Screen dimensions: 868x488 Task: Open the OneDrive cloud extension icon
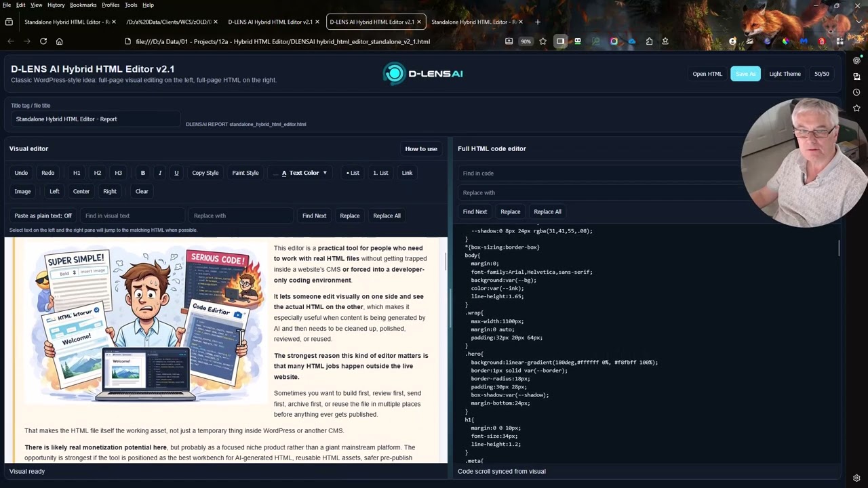point(631,41)
